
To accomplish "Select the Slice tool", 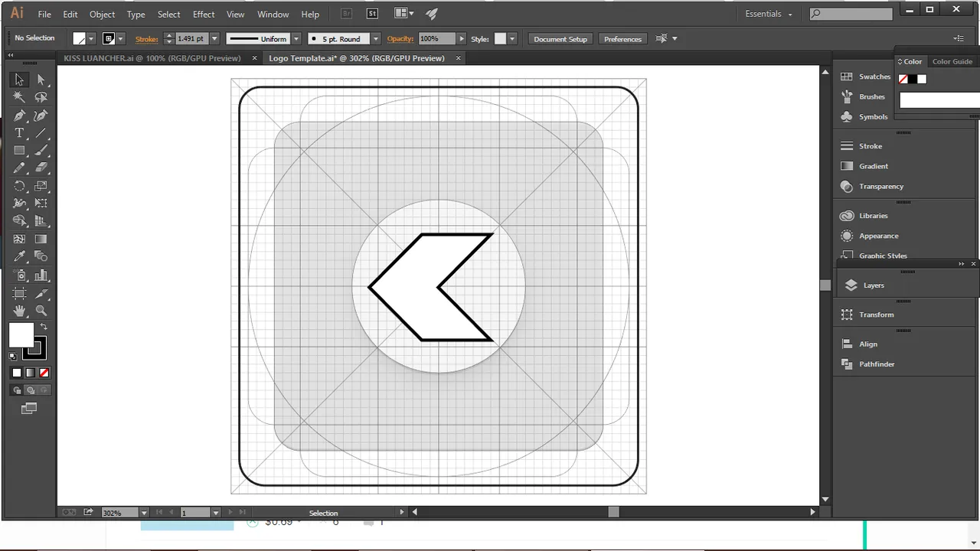I will point(41,293).
